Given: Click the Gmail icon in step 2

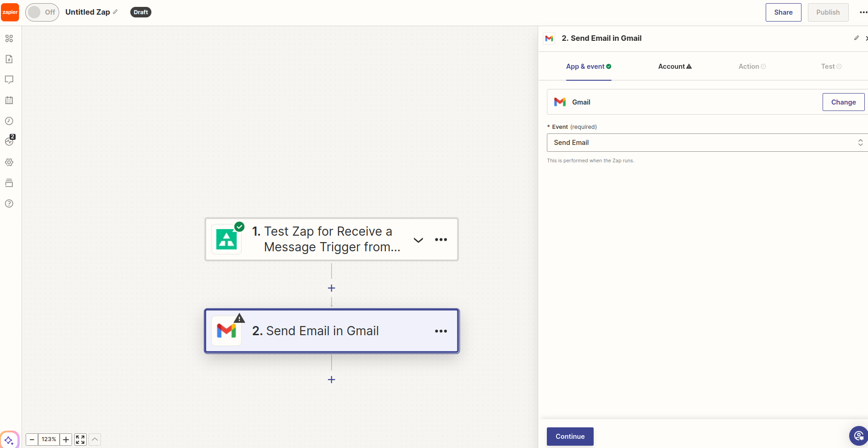Looking at the screenshot, I should (x=226, y=331).
